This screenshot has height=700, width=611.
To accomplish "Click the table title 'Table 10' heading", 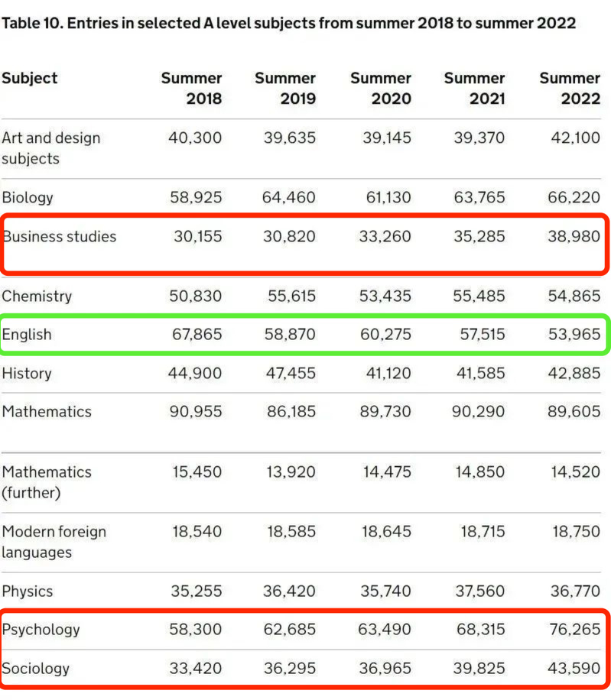I will (289, 22).
